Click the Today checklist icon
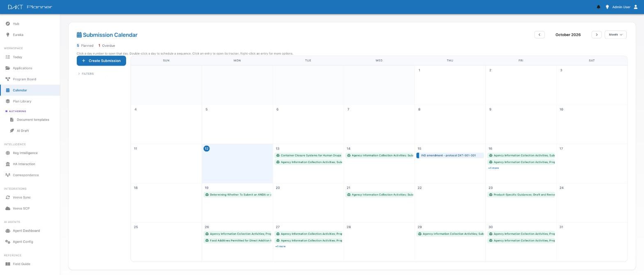 click(8, 57)
